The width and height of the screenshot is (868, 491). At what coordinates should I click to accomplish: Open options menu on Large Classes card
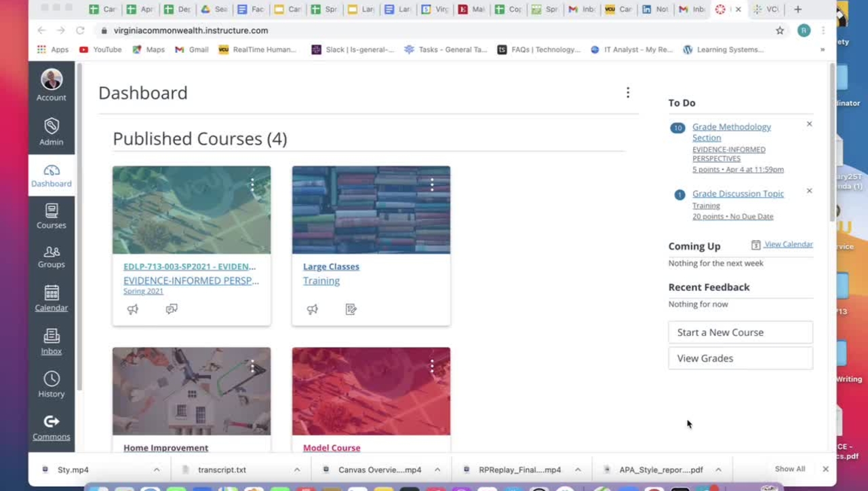[432, 184]
